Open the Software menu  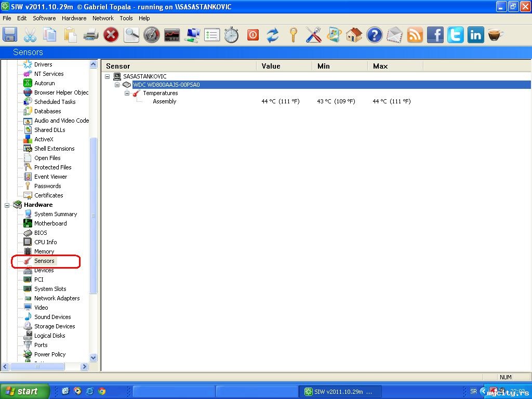44,18
